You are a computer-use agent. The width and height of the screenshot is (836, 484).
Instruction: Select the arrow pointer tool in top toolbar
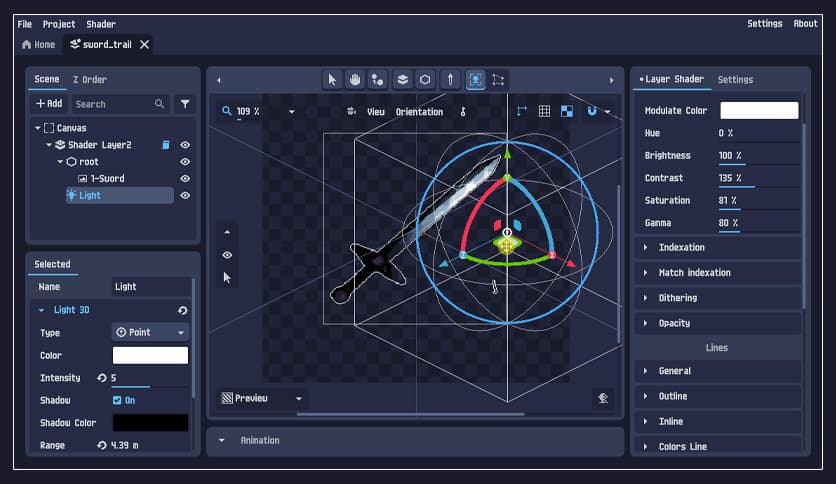coord(333,79)
